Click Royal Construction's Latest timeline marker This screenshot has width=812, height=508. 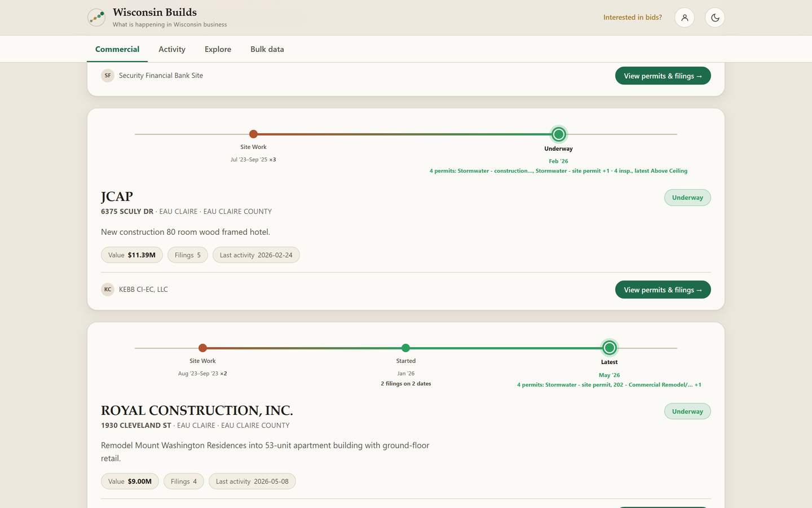pos(610,348)
